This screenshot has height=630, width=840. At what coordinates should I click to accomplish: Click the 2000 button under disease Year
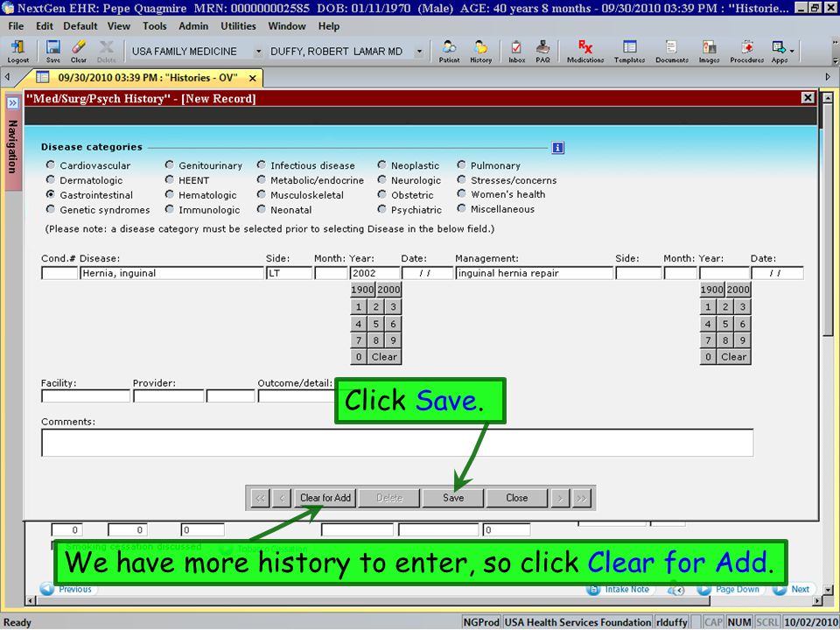(x=388, y=290)
